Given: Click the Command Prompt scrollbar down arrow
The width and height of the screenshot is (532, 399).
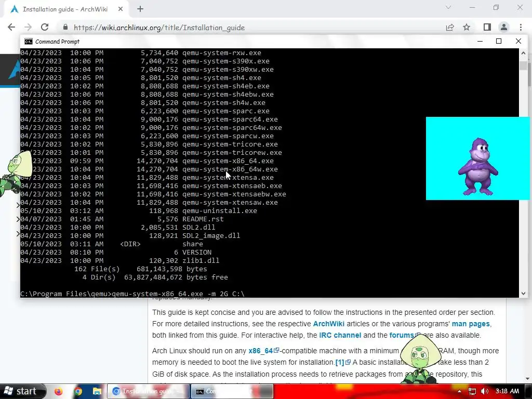Looking at the screenshot, I should click(x=523, y=293).
